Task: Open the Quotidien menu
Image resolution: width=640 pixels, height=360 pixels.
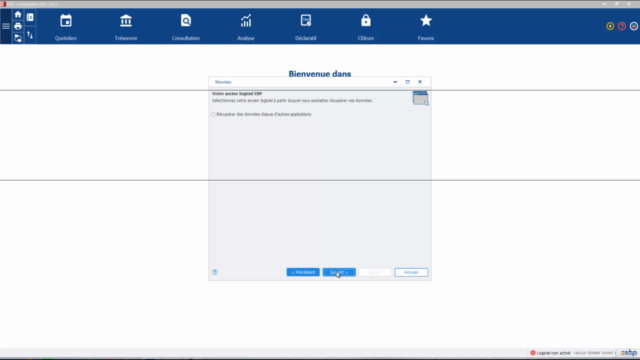Action: pyautogui.click(x=66, y=27)
